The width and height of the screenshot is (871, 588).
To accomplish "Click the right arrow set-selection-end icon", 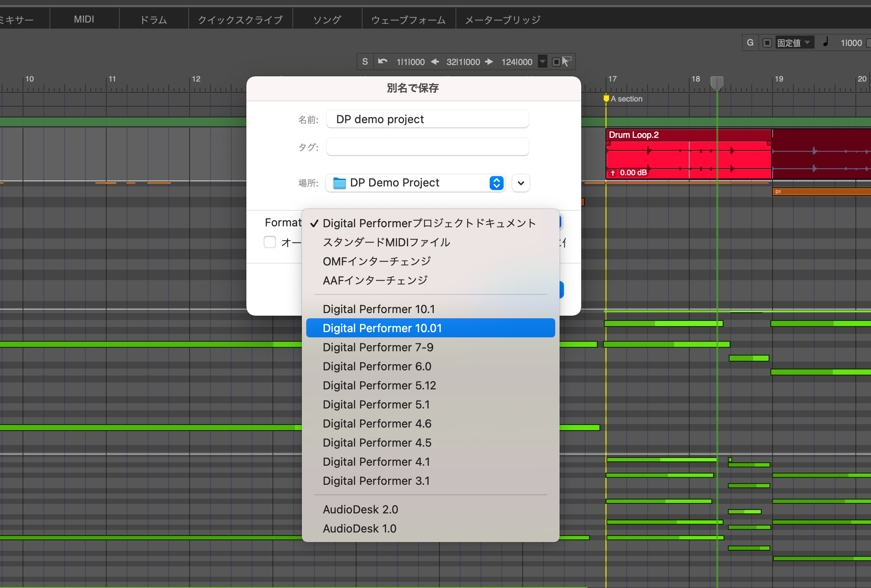I will point(489,62).
